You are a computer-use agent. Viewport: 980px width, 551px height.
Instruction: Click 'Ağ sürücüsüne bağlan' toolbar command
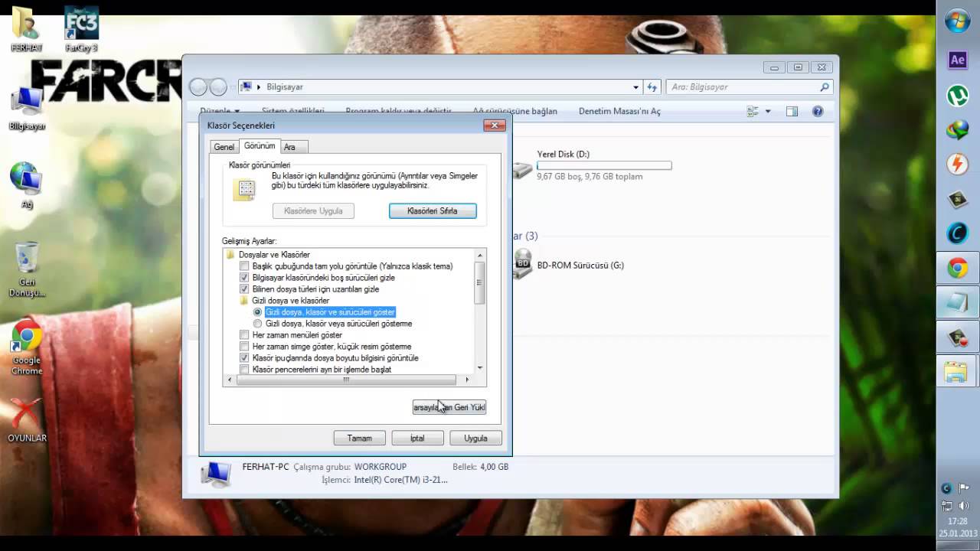click(514, 111)
